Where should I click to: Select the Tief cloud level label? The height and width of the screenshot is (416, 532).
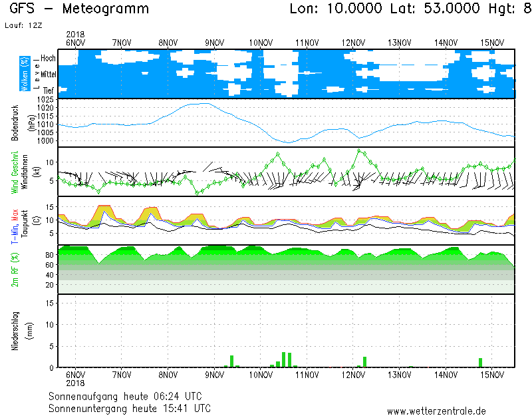click(49, 89)
